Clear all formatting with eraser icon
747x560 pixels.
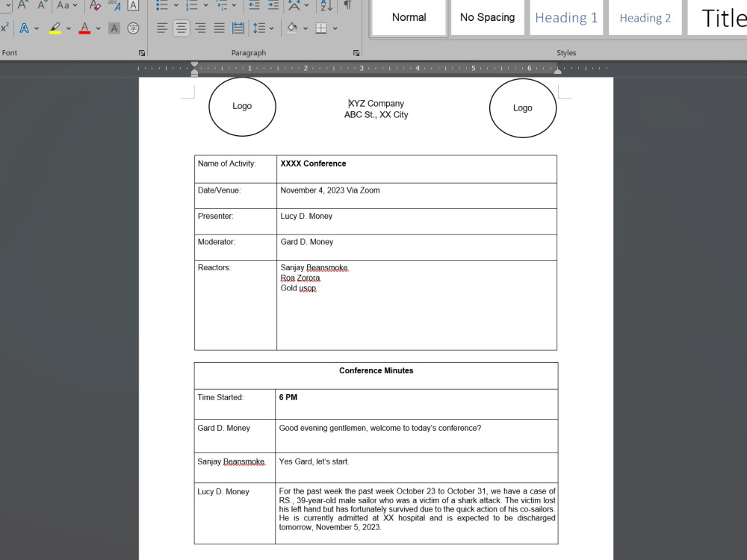tap(95, 5)
